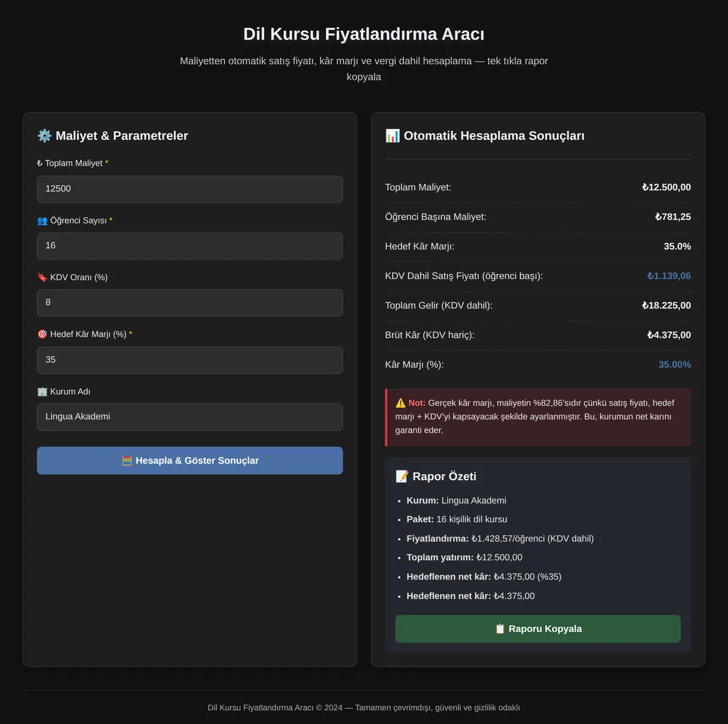This screenshot has height=724, width=728.
Task: Click into the Hedef Kâr Marjı input
Action: pyautogui.click(x=190, y=360)
